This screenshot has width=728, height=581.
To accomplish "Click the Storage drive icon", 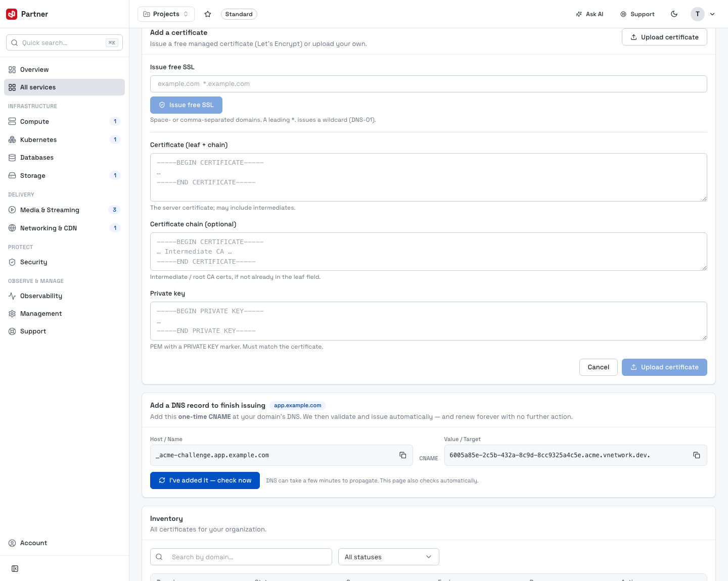I will [x=12, y=176].
